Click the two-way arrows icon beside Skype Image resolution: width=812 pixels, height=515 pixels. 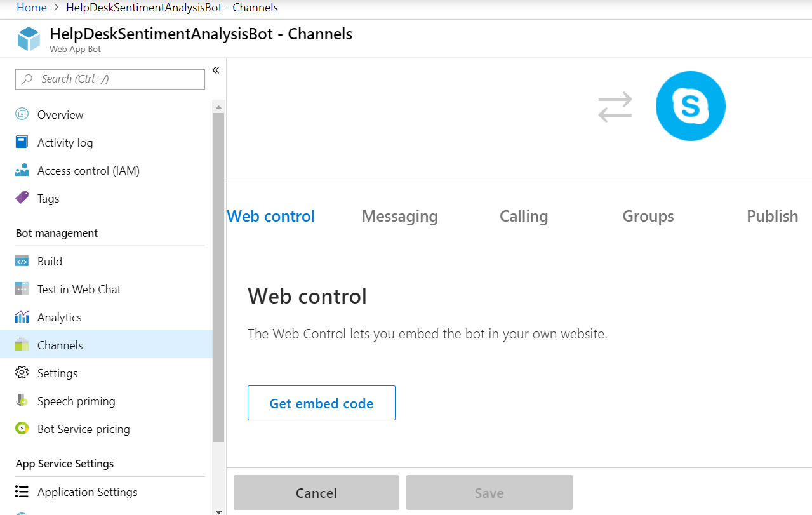click(x=615, y=107)
